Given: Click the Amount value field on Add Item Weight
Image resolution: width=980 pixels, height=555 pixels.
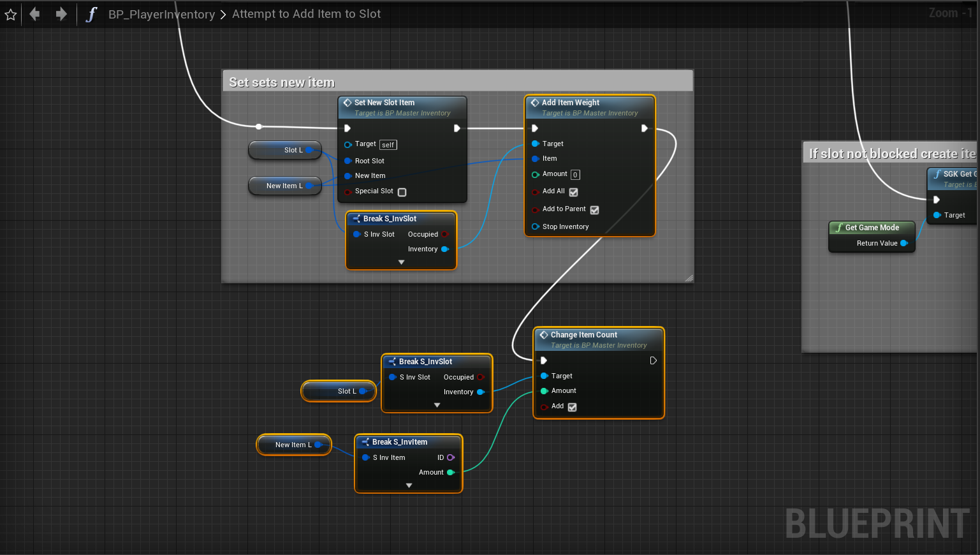Looking at the screenshot, I should [x=575, y=175].
